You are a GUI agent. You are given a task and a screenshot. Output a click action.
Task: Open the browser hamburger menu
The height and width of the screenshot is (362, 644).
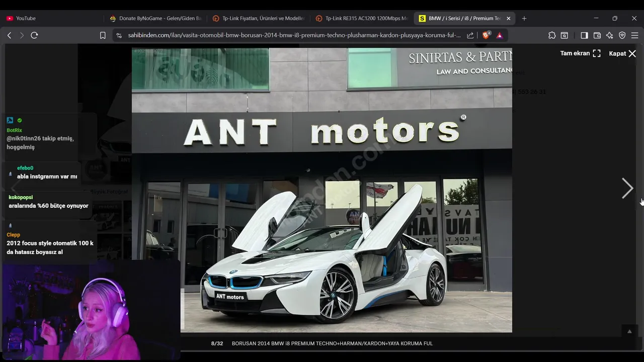pos(635,35)
